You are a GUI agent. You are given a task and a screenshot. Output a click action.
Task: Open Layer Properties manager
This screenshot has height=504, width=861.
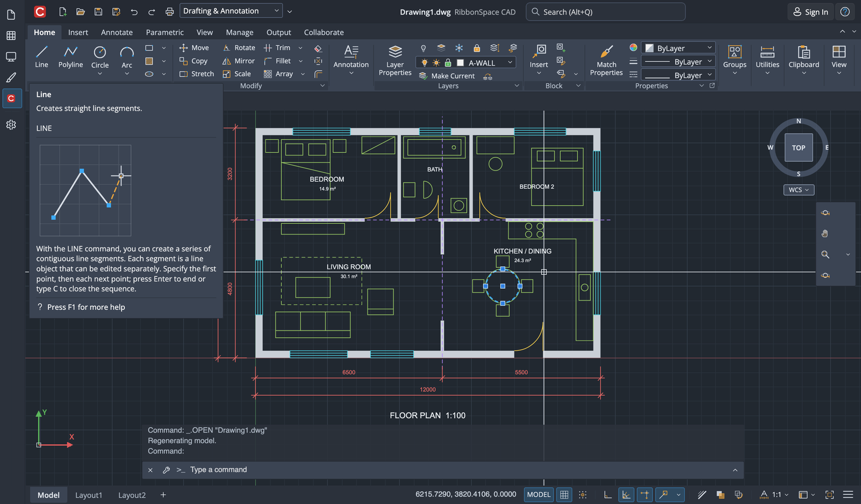click(395, 60)
